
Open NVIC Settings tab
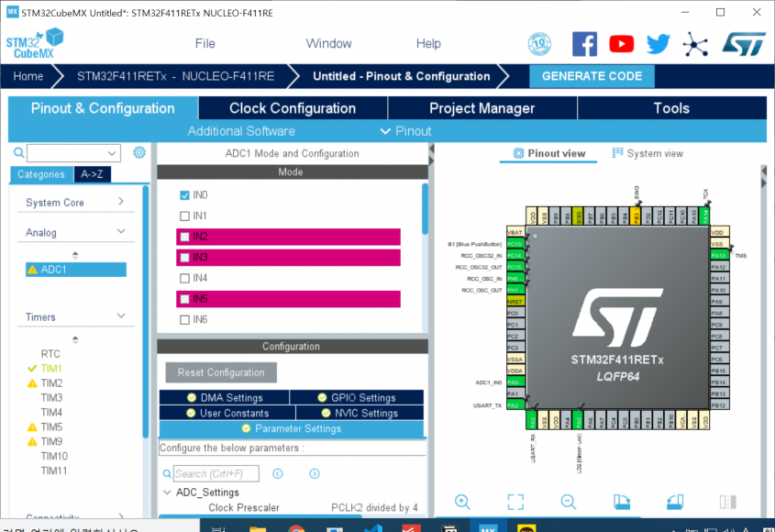pos(360,413)
